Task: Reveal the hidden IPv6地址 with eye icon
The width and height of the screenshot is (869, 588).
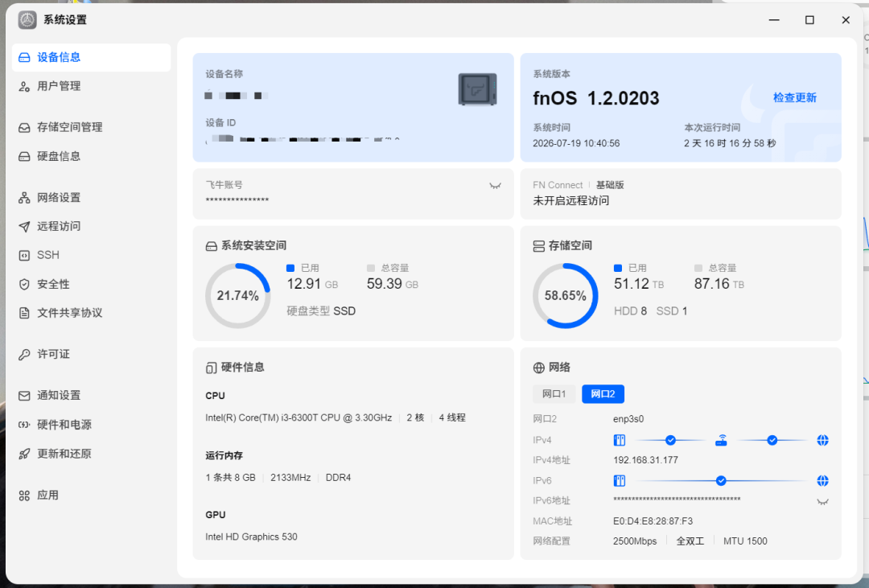Action: point(822,502)
